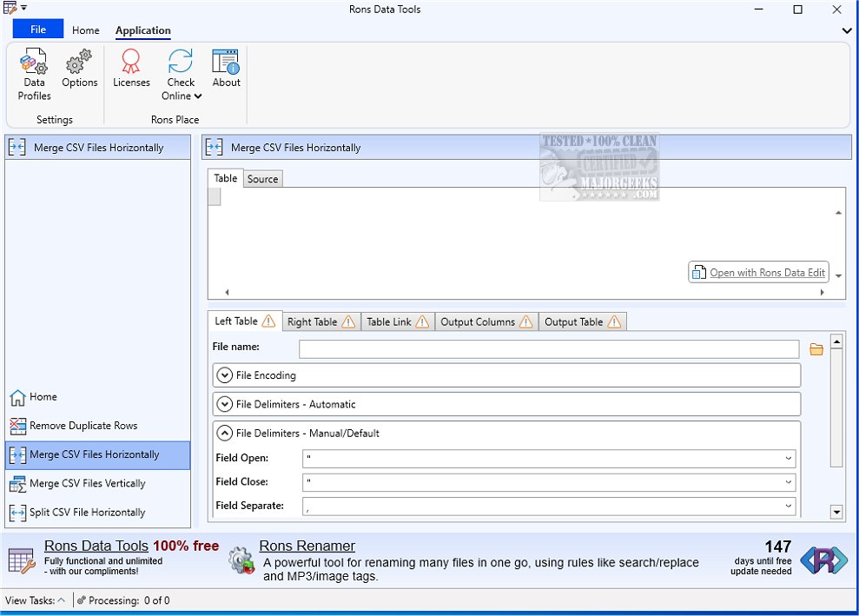
Task: Click Rons Data Tools table icon in banner
Action: click(22, 560)
